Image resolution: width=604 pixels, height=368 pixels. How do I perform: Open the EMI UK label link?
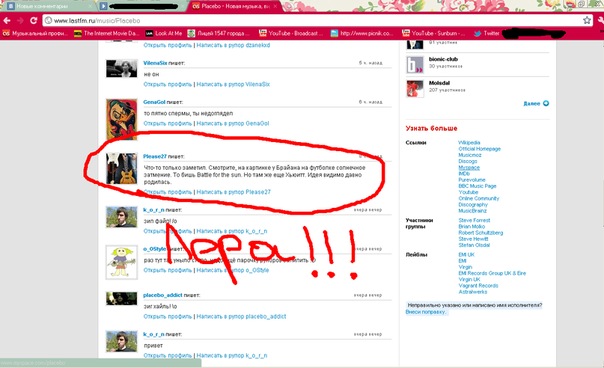466,255
